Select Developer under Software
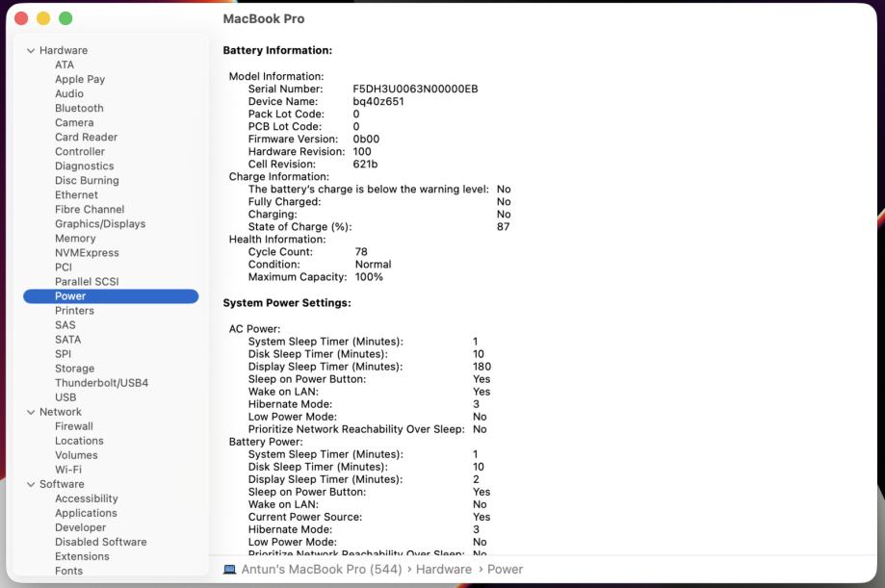 click(x=80, y=527)
